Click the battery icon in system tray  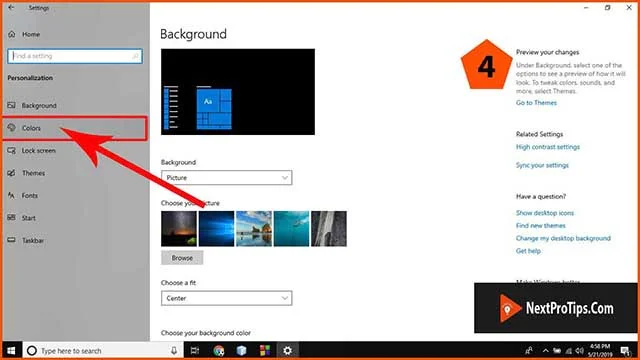click(x=557, y=351)
